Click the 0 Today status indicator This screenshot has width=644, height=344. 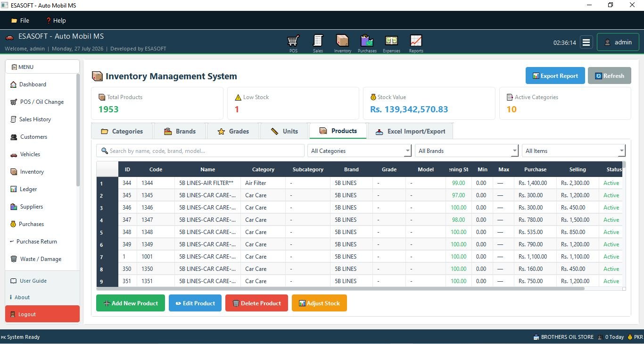pos(611,337)
